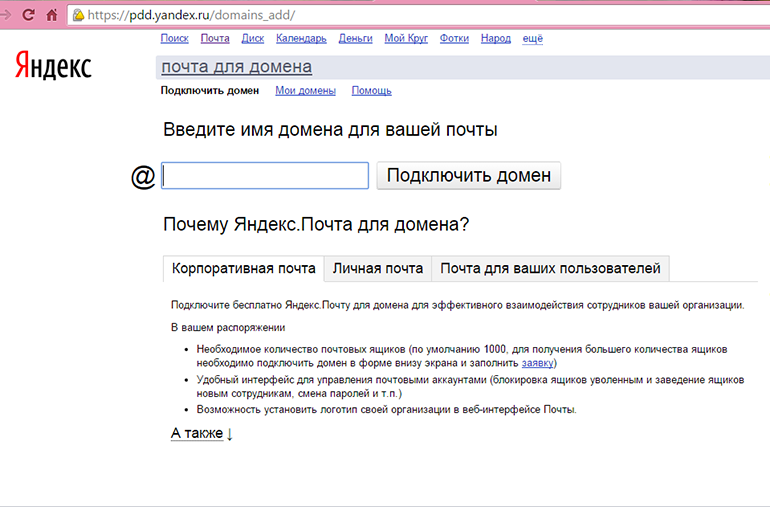
Task: Open the Календарь link
Action: point(301,38)
